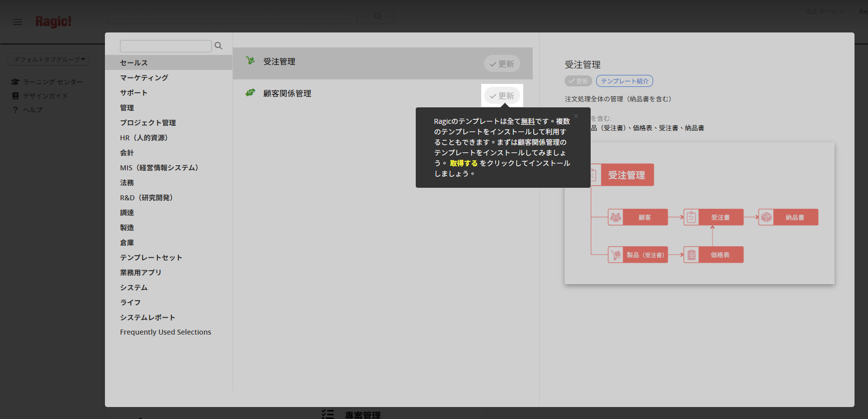Click the template search magnifier icon
Image resolution: width=868 pixels, height=419 pixels.
[x=218, y=46]
